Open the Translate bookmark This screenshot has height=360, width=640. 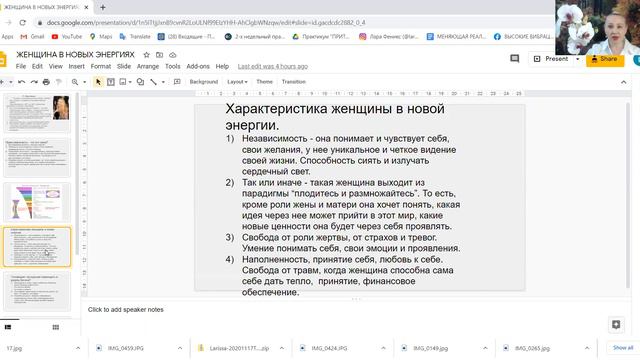point(135,37)
